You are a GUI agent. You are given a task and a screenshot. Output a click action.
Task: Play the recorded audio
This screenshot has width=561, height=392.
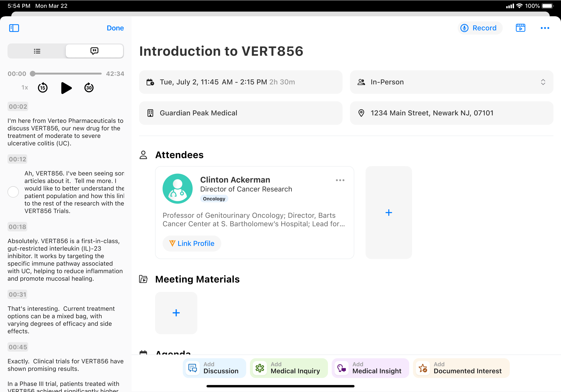(x=66, y=88)
